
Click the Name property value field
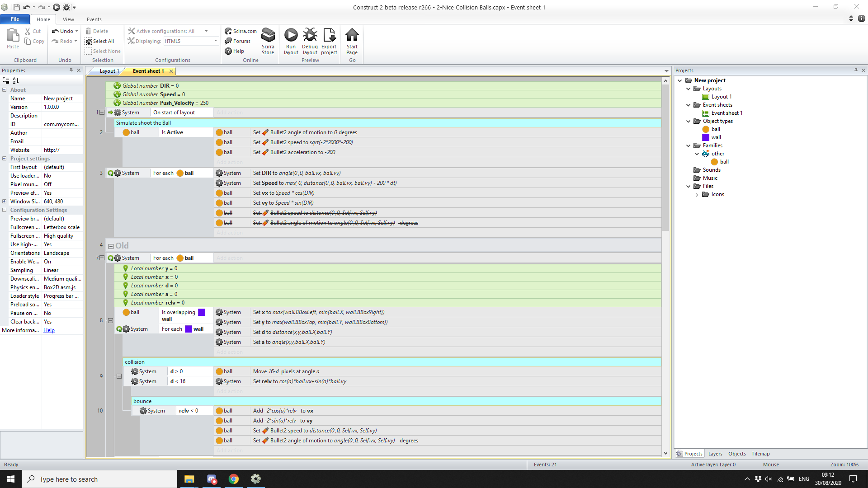pos(62,99)
